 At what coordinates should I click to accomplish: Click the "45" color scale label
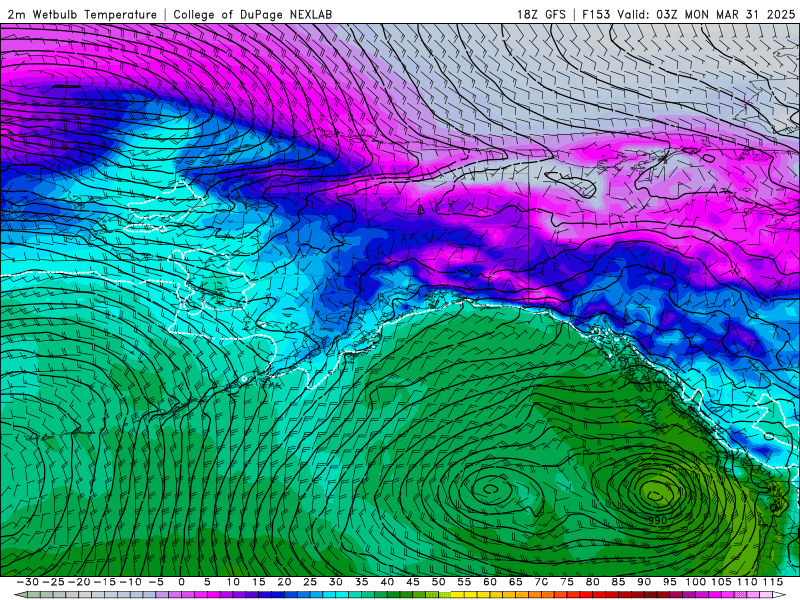pos(413,582)
